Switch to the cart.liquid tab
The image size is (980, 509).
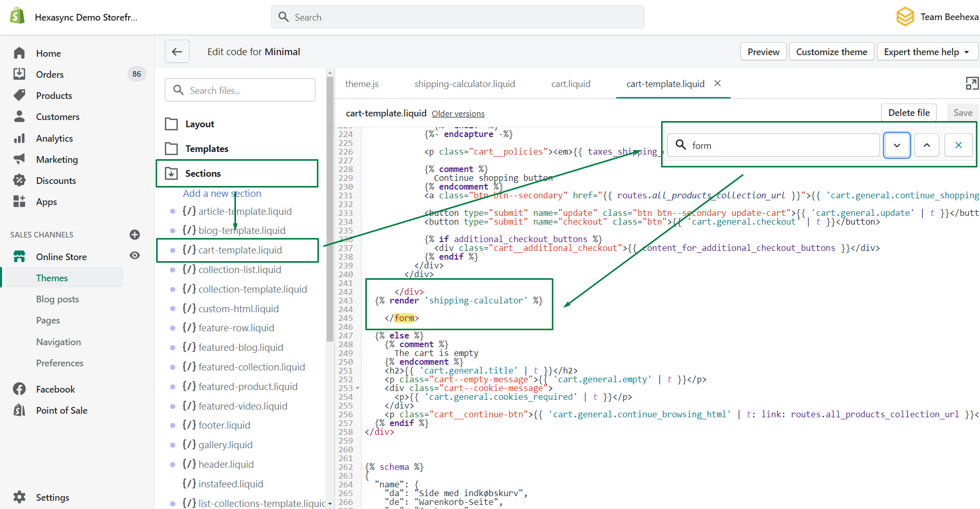pos(571,83)
